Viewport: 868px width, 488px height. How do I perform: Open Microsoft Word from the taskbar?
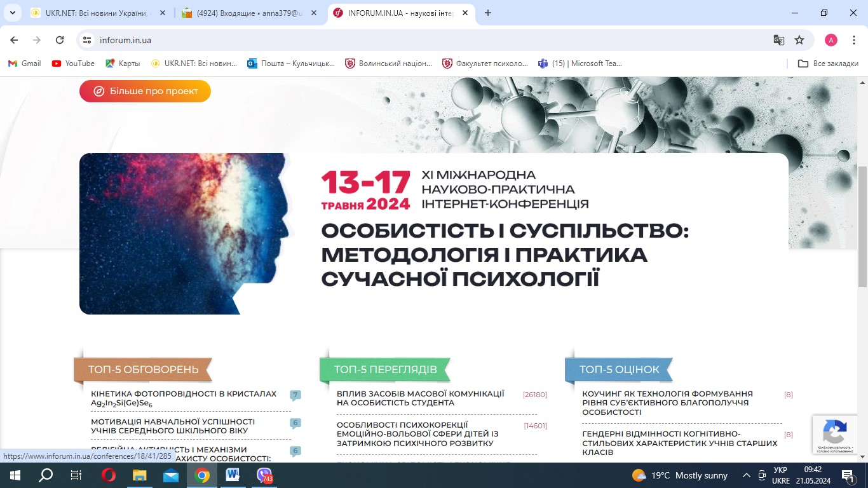point(233,475)
